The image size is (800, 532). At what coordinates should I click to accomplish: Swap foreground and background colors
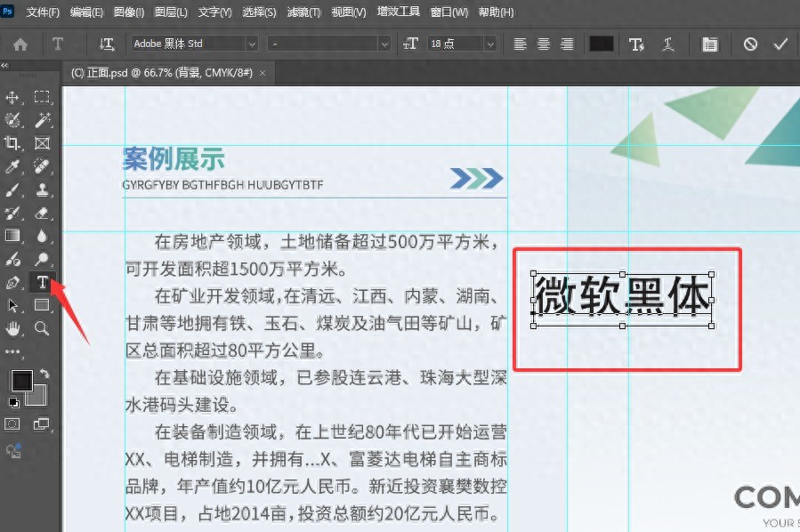coord(44,374)
